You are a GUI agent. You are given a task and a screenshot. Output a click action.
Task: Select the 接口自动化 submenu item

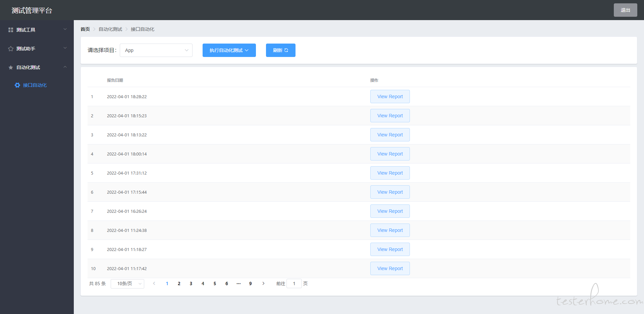pyautogui.click(x=37, y=85)
